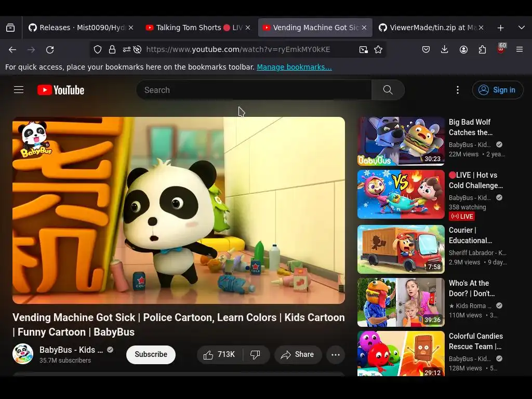Go to YouTube home via logo
Screen dimensions: 532x399
click(61, 90)
